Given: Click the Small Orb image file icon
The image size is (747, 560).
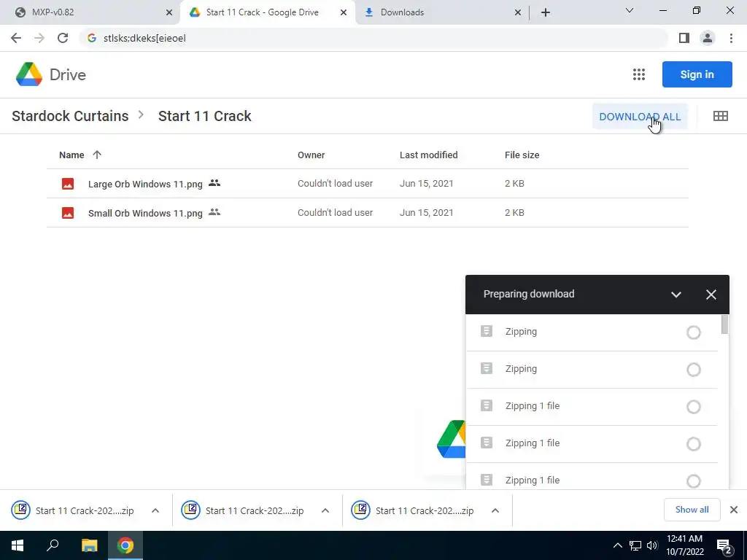Looking at the screenshot, I should click(x=68, y=213).
